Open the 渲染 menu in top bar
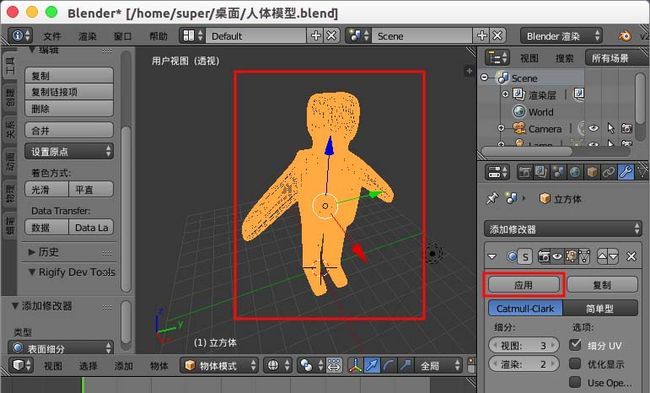 click(87, 36)
